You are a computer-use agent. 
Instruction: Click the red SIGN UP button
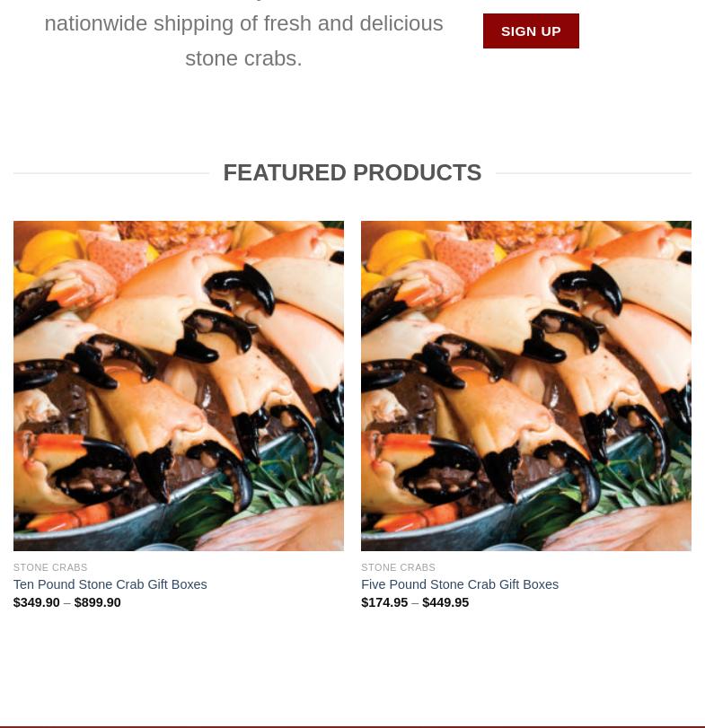point(531,31)
